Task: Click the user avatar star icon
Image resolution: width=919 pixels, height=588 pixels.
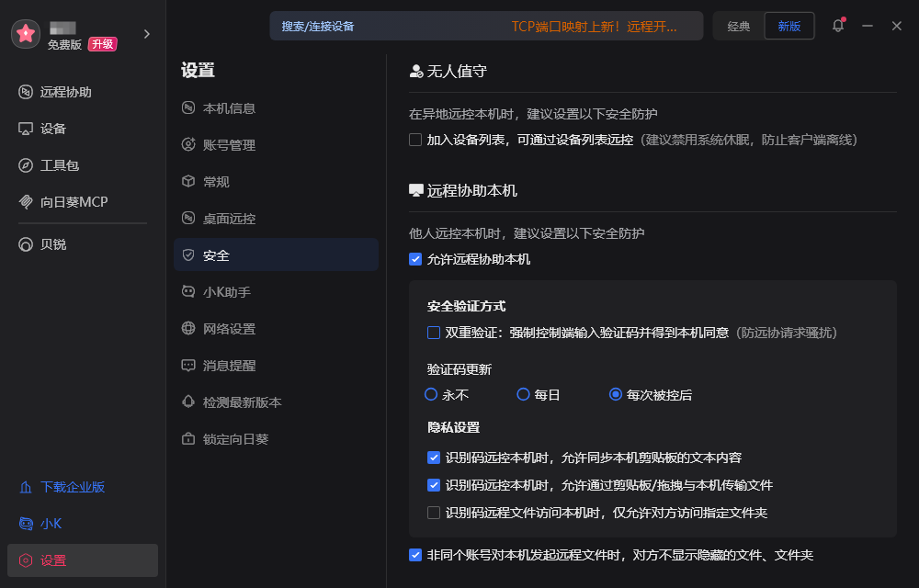Action: point(26,34)
